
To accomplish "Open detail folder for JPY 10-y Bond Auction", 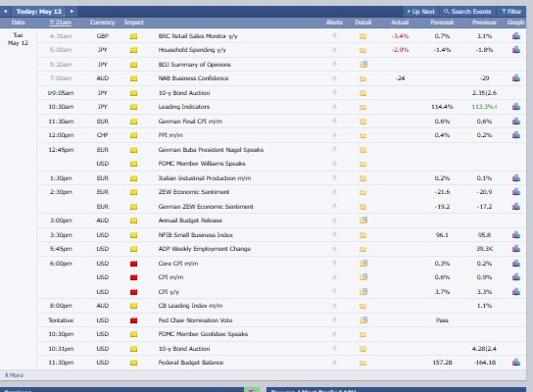I will click(363, 93).
